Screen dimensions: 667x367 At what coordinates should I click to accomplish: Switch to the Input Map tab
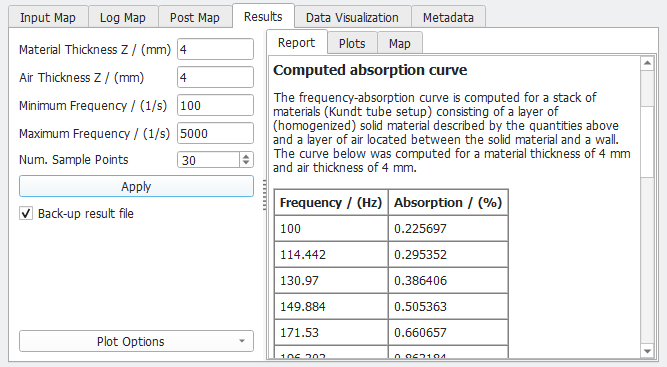pos(48,17)
